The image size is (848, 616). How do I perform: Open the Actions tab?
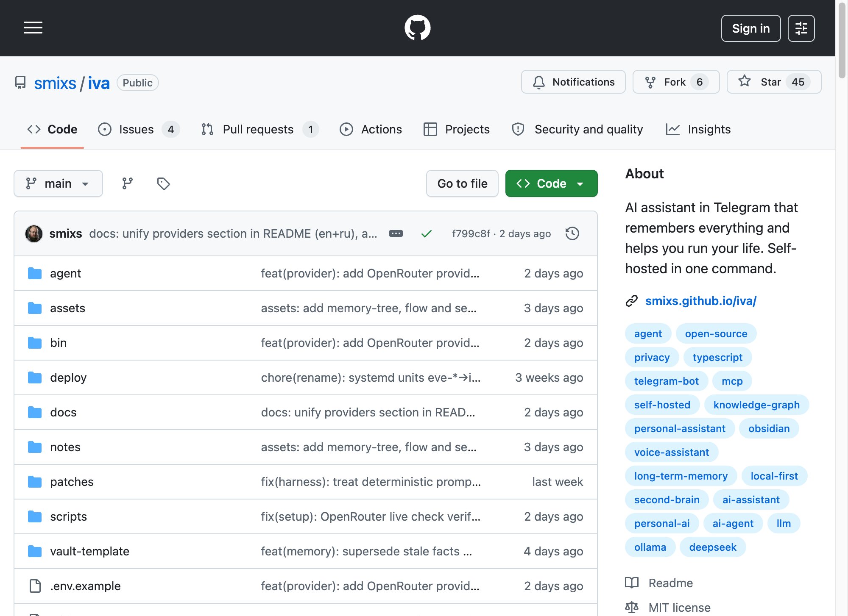371,129
